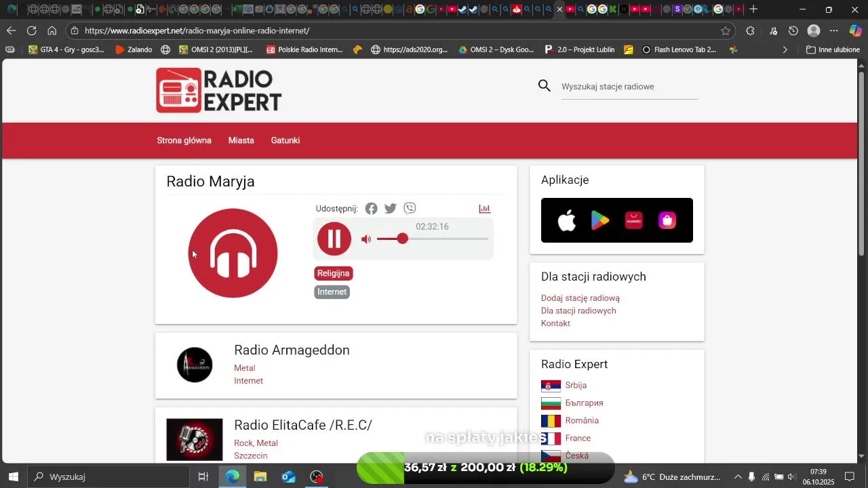Adjust the volume slider handle
Viewport: 868px width, 488px height.
pyautogui.click(x=403, y=239)
